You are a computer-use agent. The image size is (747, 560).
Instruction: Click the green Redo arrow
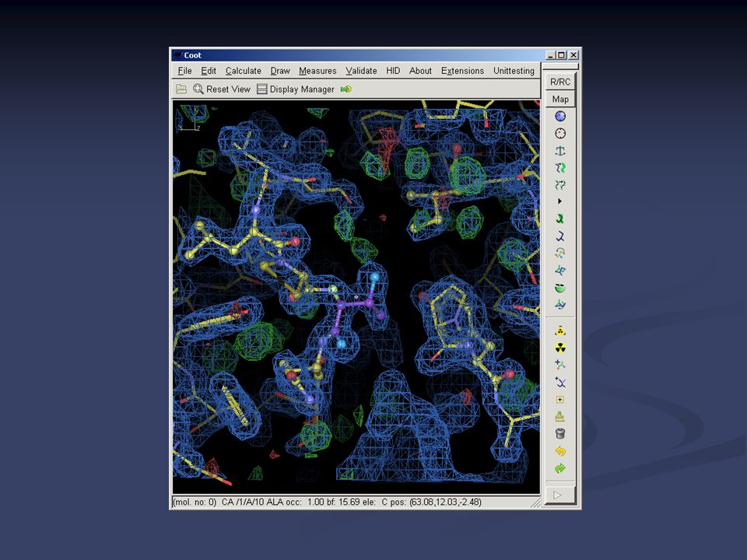[x=560, y=468]
